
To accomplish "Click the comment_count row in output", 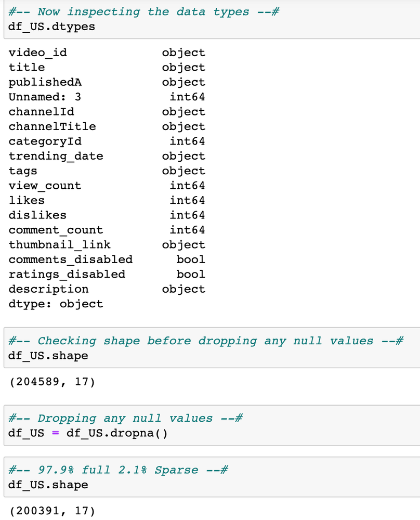I will [56, 230].
